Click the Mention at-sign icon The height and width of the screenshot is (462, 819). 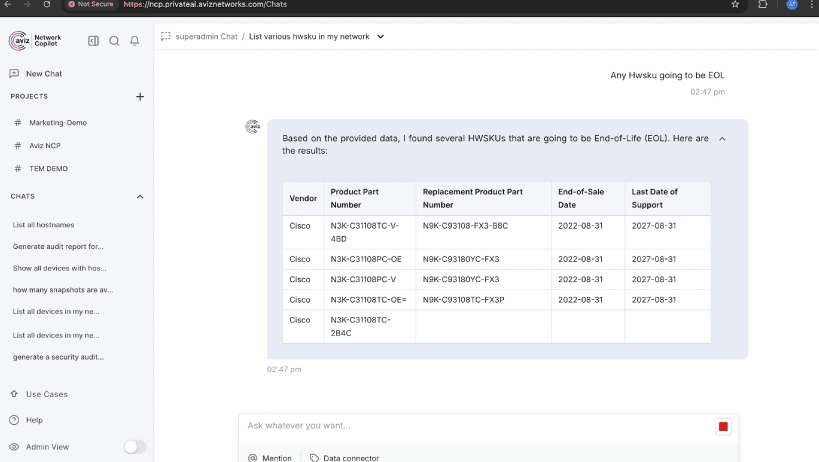click(253, 458)
